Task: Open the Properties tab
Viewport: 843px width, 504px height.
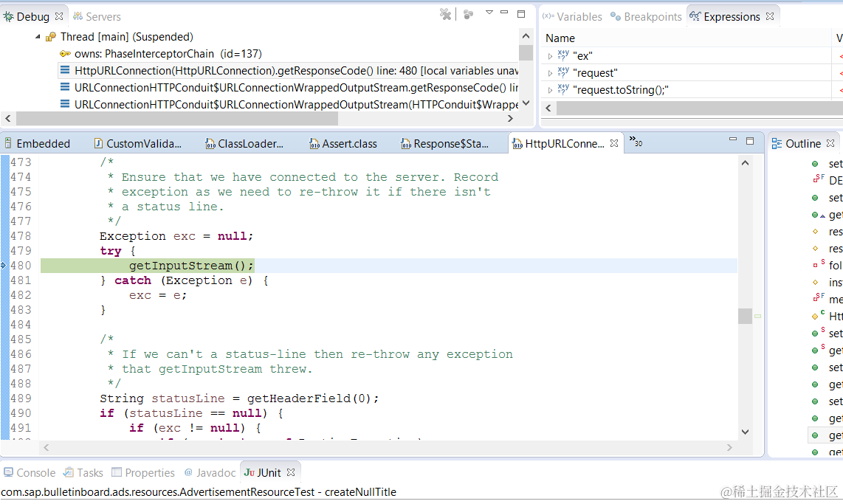Action: [143, 473]
